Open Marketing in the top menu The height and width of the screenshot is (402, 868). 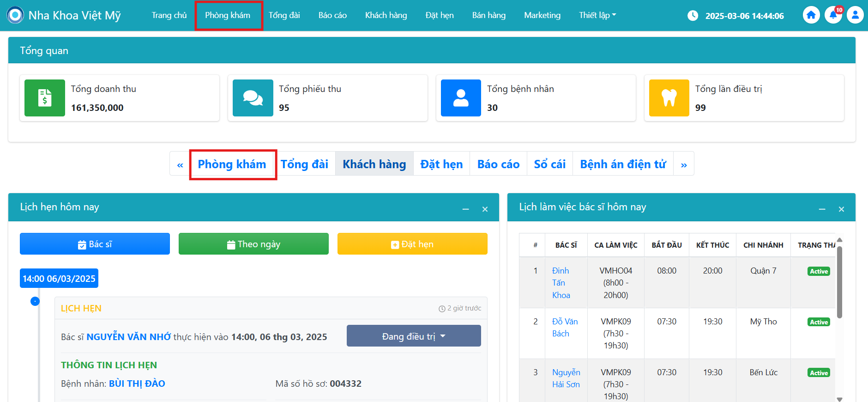tap(542, 15)
